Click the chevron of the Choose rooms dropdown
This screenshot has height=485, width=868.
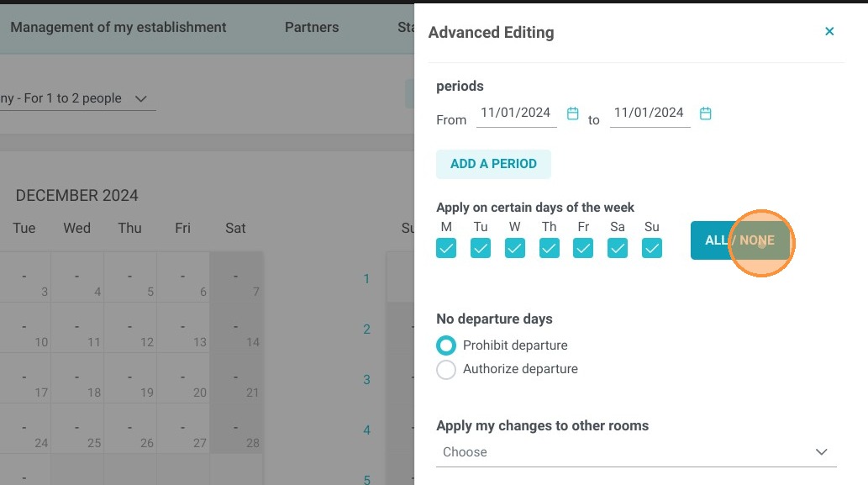tap(821, 452)
